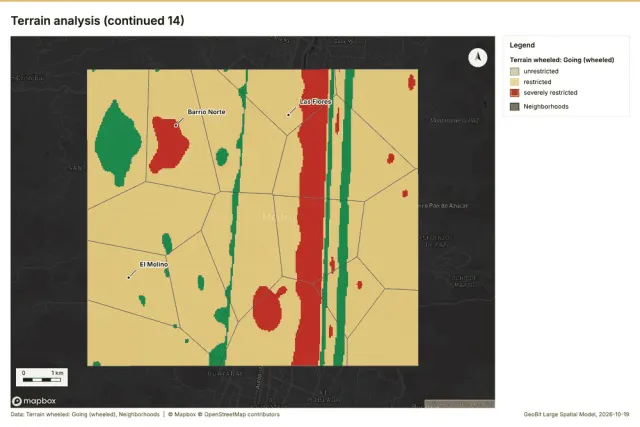Select the Neighborhoods legend swatch
The width and height of the screenshot is (640, 427).
point(514,107)
